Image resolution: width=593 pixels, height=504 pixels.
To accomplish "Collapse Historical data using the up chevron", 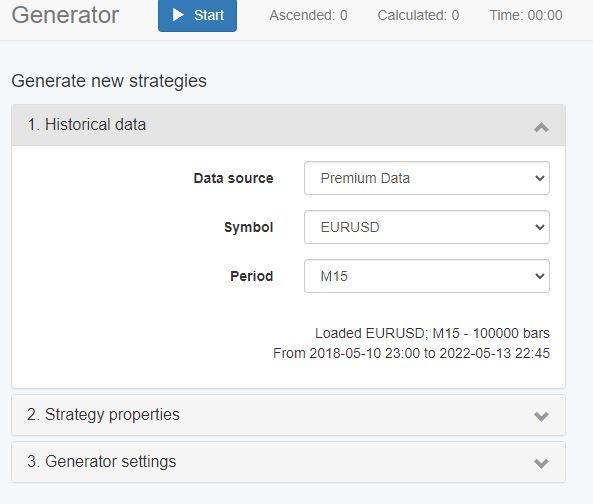I will tap(541, 127).
